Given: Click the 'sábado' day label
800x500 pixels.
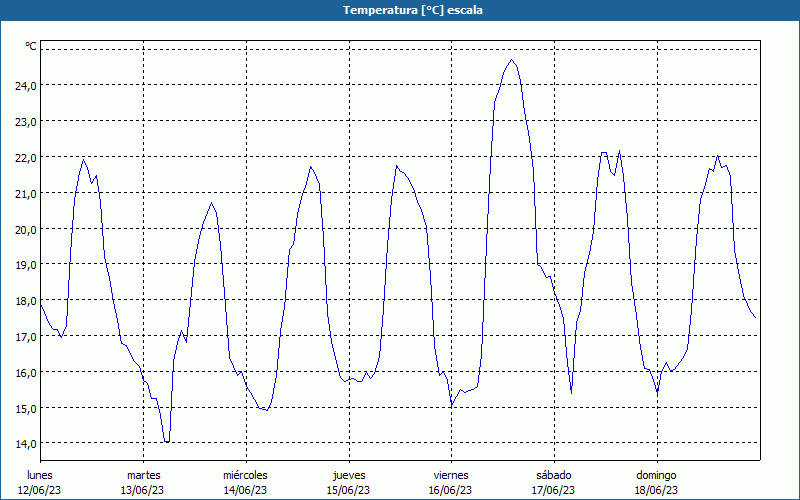Looking at the screenshot, I should click(x=554, y=475).
